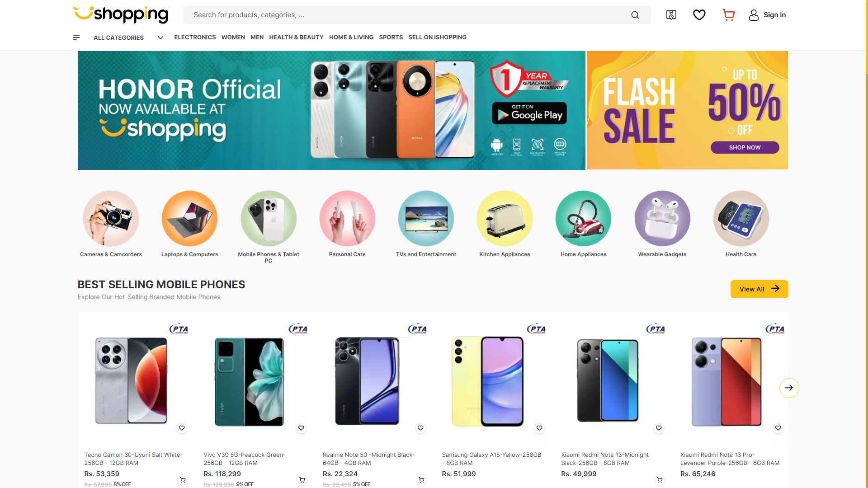Click the next arrow in the phone carousel
Screen dimensions: 868x488
click(789, 388)
